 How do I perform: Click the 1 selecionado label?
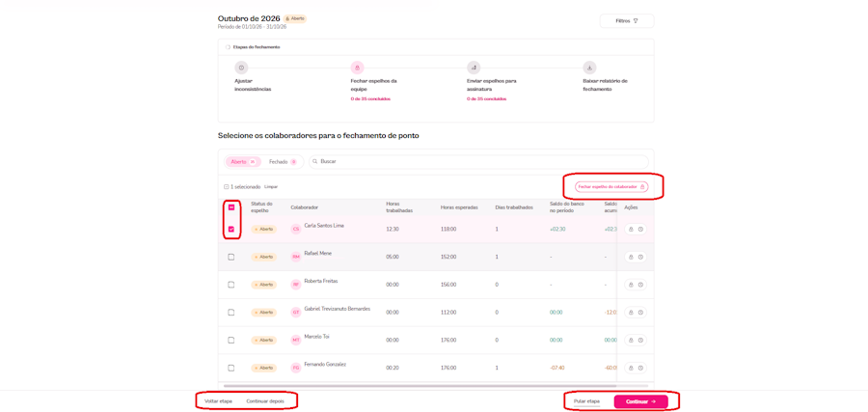tap(245, 187)
